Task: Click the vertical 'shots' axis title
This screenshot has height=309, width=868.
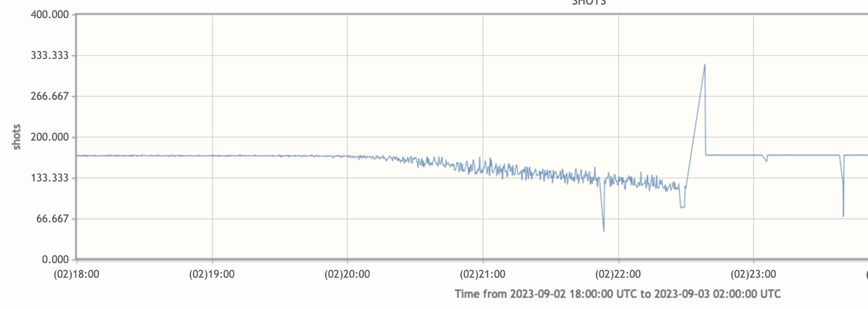Action: 17,137
